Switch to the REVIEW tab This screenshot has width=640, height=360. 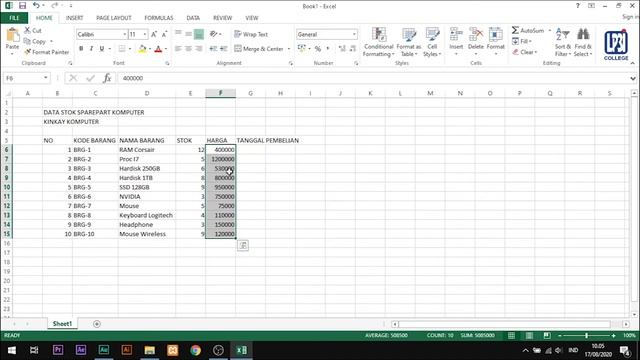pyautogui.click(x=222, y=18)
